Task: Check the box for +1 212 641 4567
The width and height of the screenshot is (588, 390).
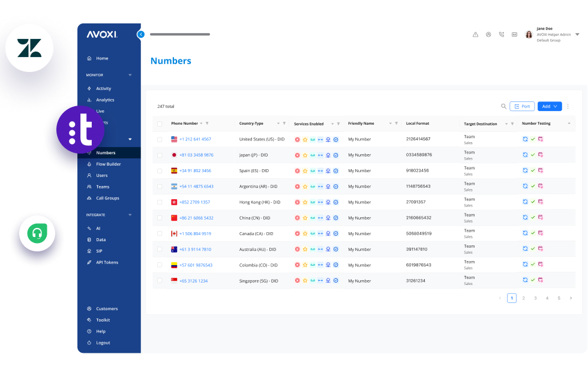Action: pyautogui.click(x=160, y=139)
